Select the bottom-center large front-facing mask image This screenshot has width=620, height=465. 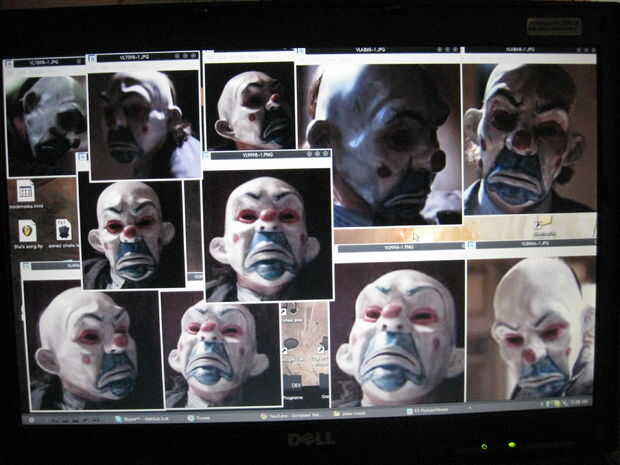[398, 333]
